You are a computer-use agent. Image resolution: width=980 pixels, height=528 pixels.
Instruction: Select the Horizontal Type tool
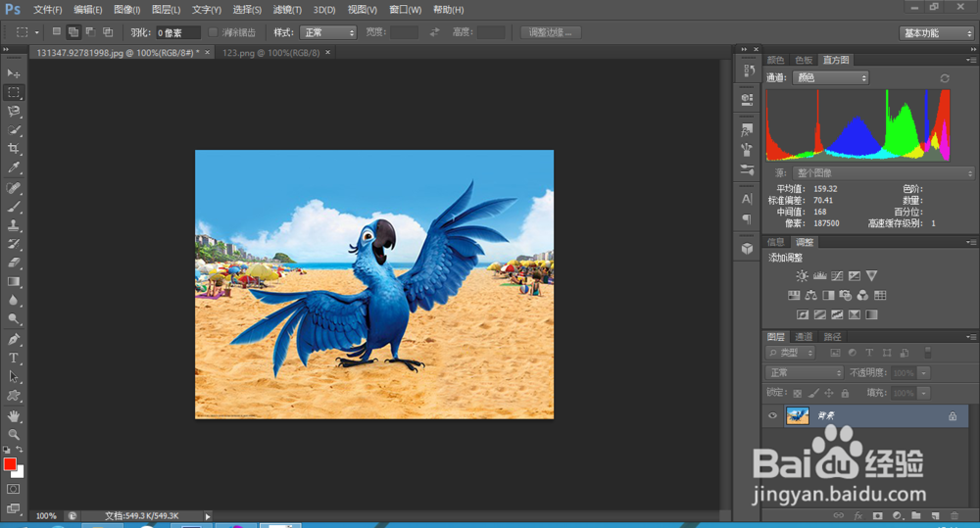(x=13, y=358)
